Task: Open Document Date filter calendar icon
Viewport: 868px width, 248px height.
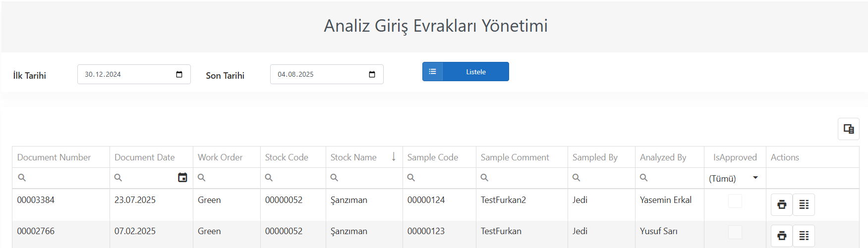Action: tap(182, 177)
